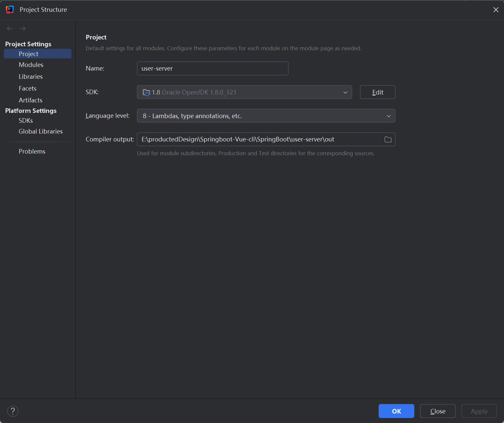Click the back navigation arrow

(x=10, y=29)
